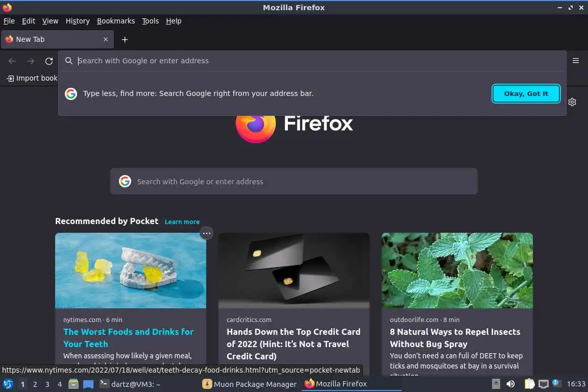Image resolution: width=588 pixels, height=392 pixels.
Task: Open the Tools menu
Action: click(x=151, y=21)
